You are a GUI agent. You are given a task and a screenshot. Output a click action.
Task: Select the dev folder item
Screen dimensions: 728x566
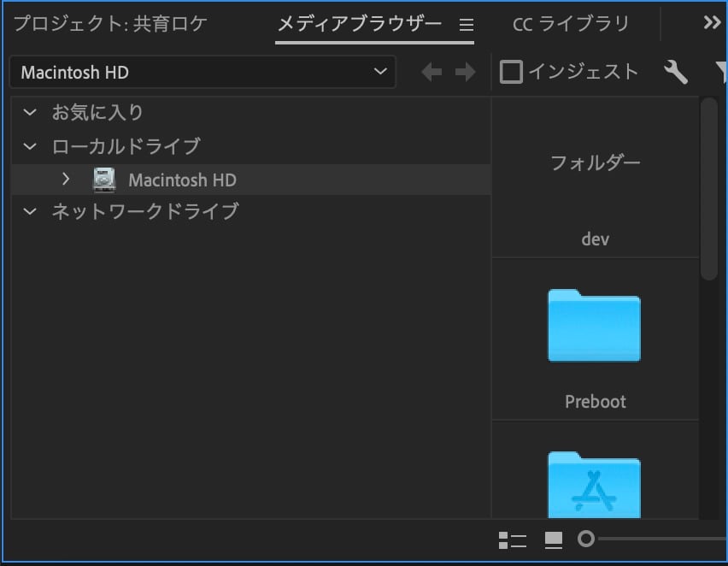pyautogui.click(x=596, y=239)
